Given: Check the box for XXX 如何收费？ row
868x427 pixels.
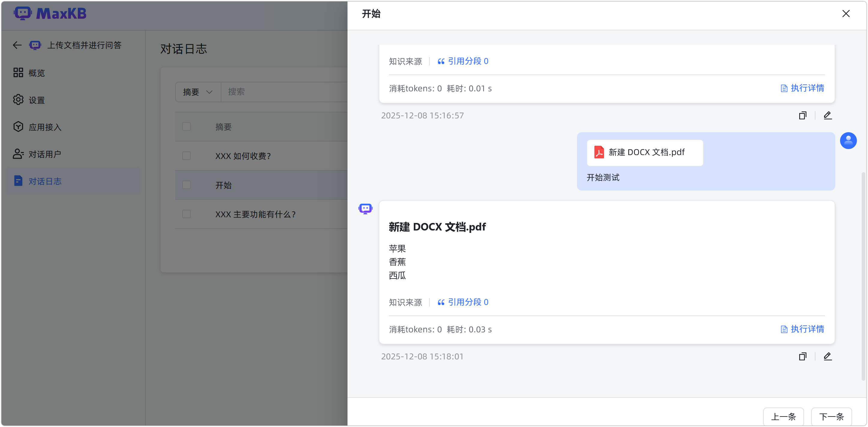Looking at the screenshot, I should tap(186, 156).
